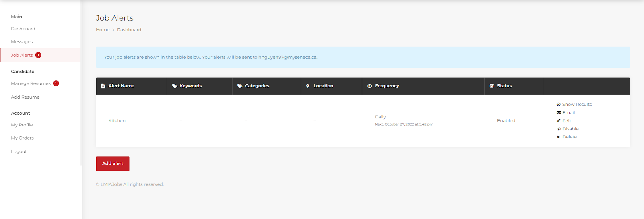Click the Disable eye-slash icon
Screen dimensions: 644x219
click(559, 129)
